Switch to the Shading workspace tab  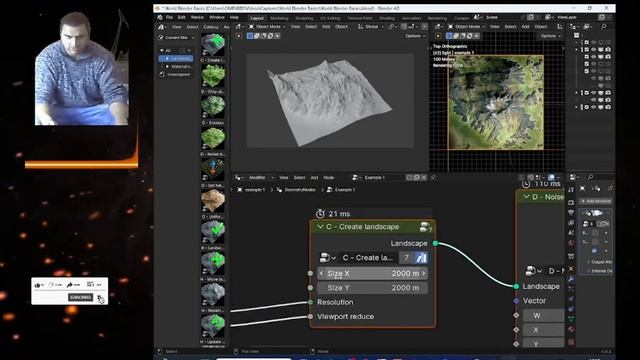(387, 18)
